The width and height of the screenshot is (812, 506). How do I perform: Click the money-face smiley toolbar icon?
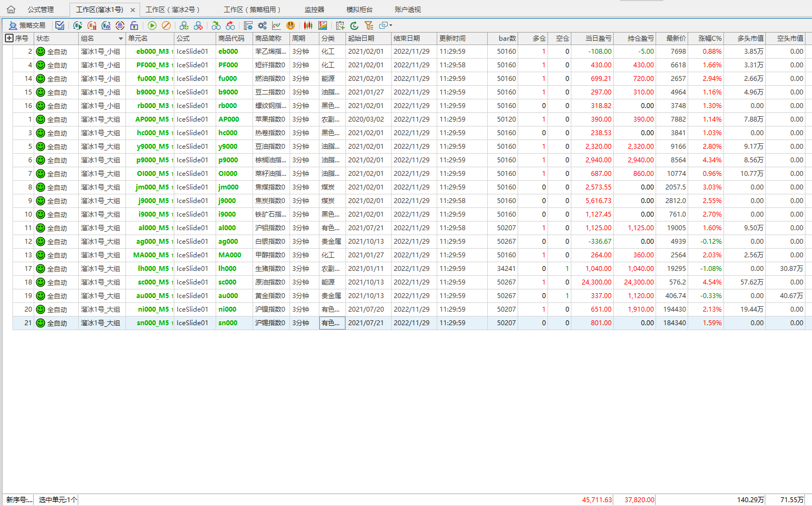coord(291,26)
